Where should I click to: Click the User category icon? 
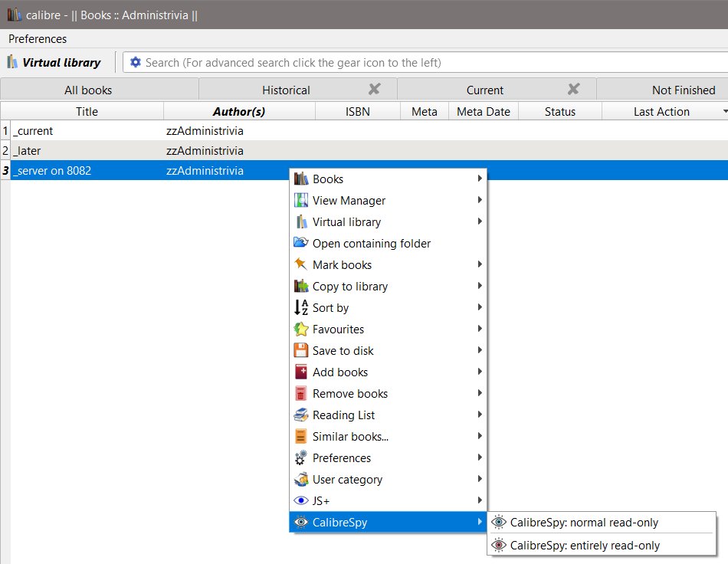[x=301, y=479]
